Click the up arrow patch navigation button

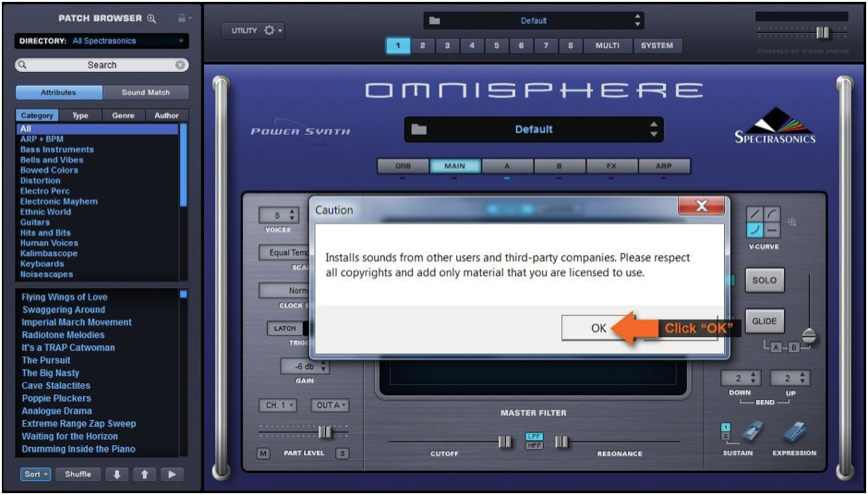pos(144,475)
